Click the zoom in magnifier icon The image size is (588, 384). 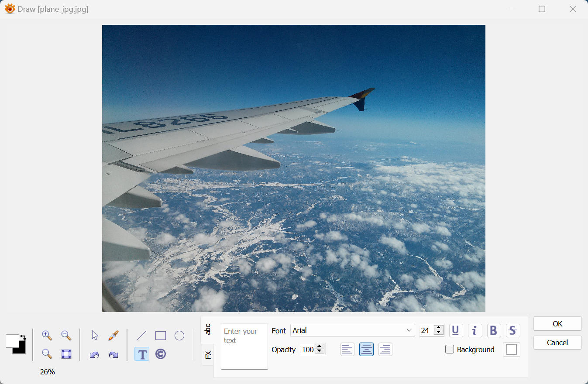(47, 336)
